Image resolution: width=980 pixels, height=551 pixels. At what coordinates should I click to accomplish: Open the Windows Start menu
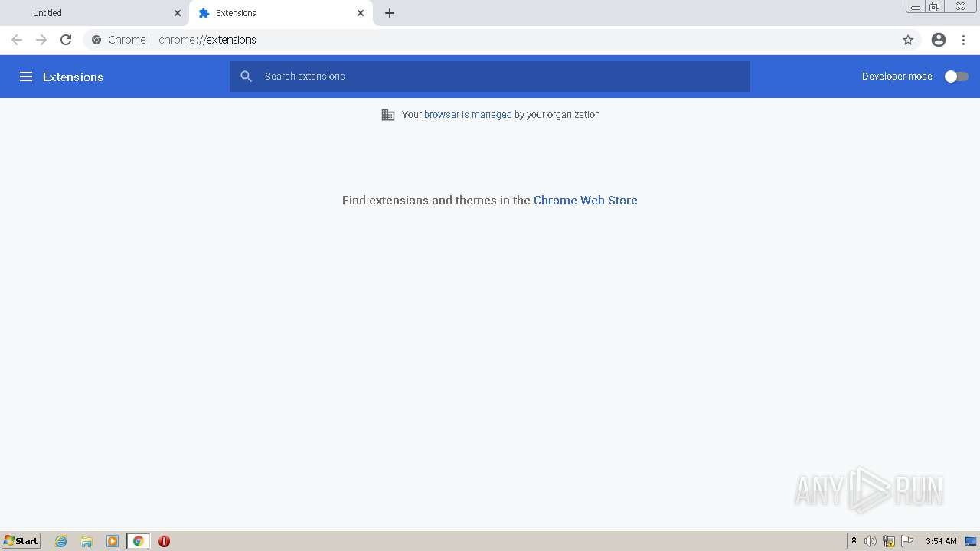click(x=21, y=541)
